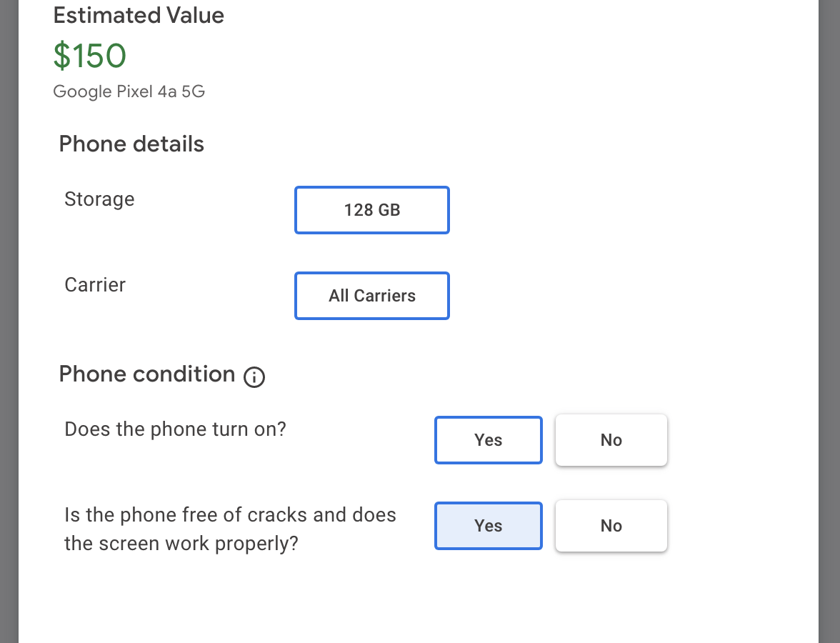Select Yes for phone turns on
The width and height of the screenshot is (840, 643).
[489, 440]
